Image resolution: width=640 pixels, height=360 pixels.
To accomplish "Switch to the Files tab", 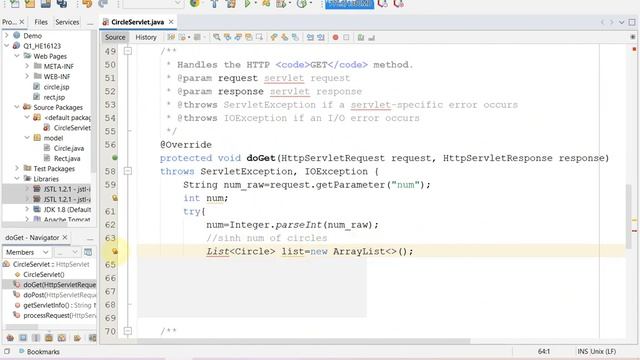I will (x=41, y=22).
